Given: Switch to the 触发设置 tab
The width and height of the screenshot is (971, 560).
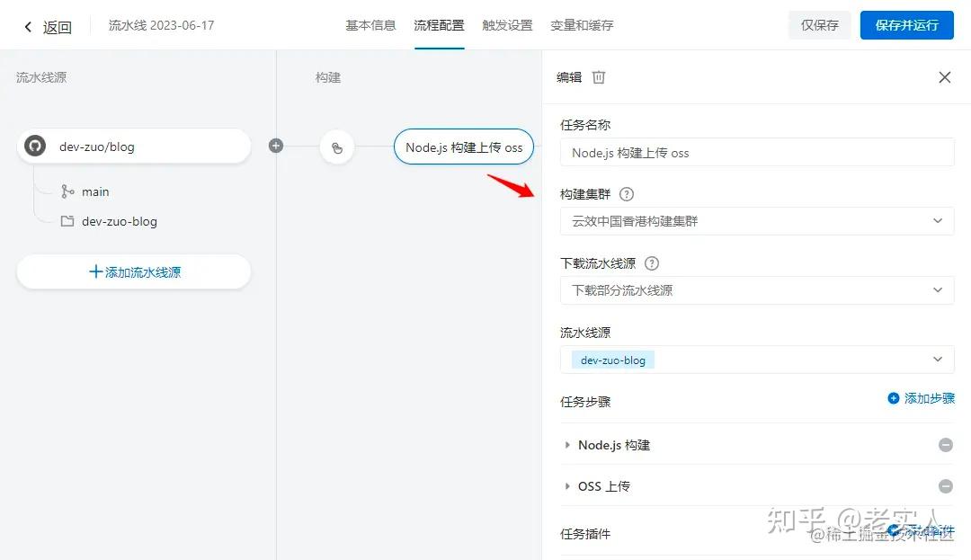Looking at the screenshot, I should 507,25.
